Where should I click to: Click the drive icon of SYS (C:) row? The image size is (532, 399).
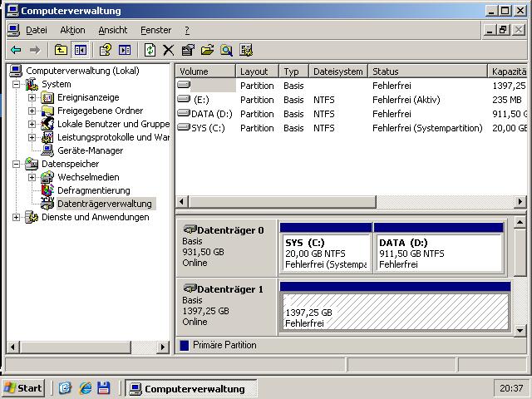(184, 127)
